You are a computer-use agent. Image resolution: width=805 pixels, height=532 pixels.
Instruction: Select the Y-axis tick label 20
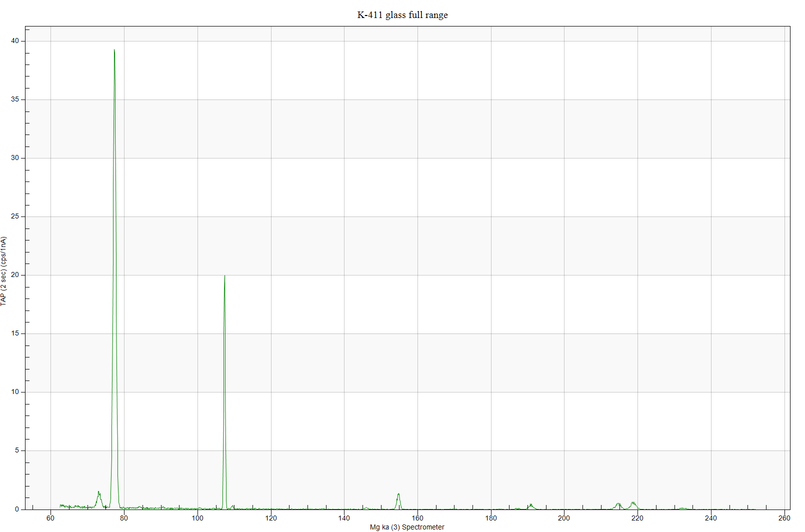[15, 275]
